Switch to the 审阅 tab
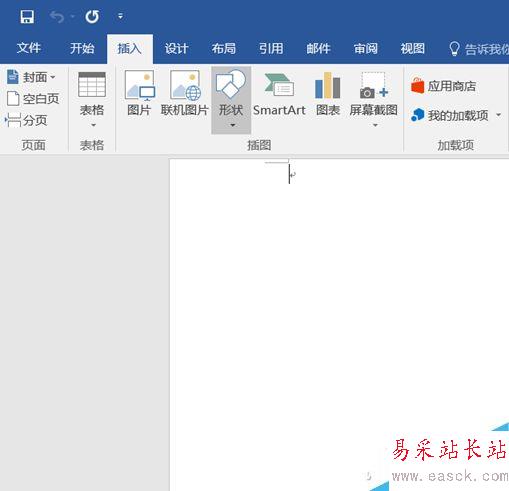Viewport: 509px width, 491px height. [x=366, y=49]
